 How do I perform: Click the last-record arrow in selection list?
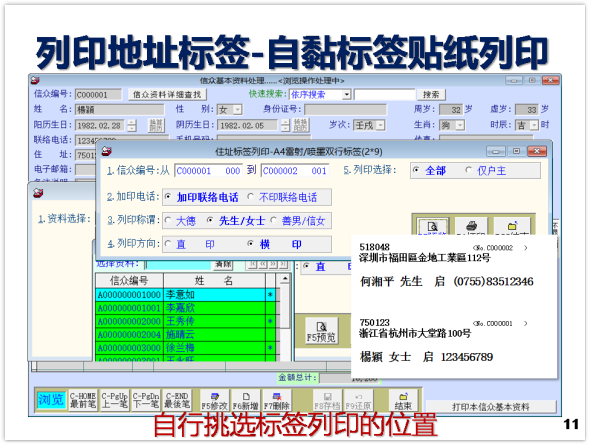[283, 264]
